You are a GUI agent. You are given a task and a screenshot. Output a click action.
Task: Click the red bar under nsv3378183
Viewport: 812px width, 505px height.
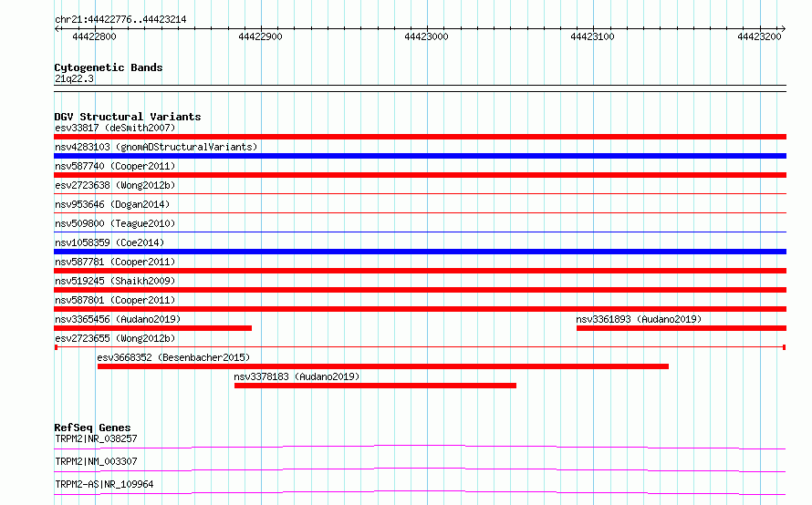[x=375, y=386]
